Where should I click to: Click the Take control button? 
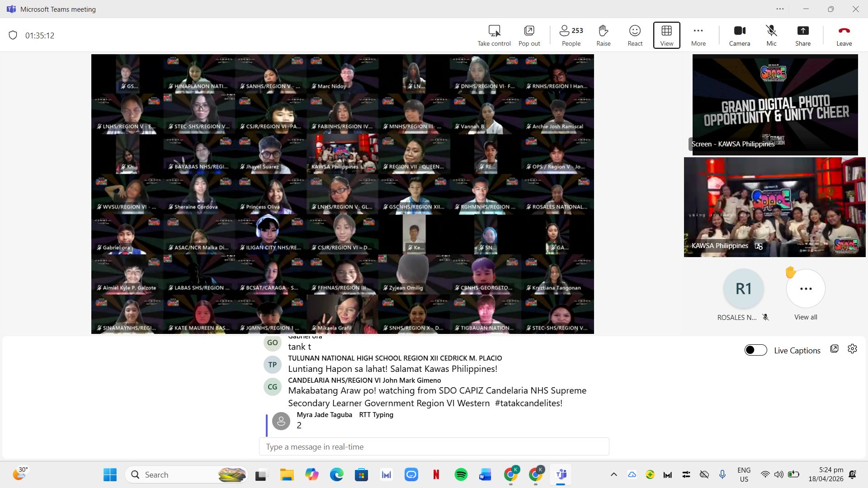[494, 35]
